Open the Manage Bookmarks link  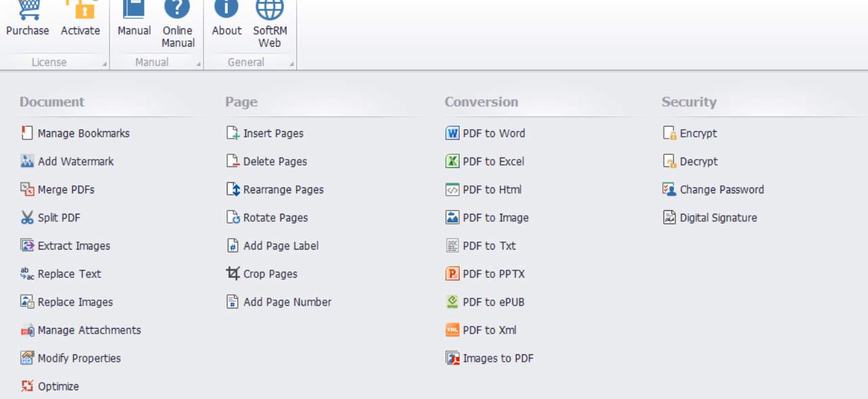pyautogui.click(x=84, y=133)
